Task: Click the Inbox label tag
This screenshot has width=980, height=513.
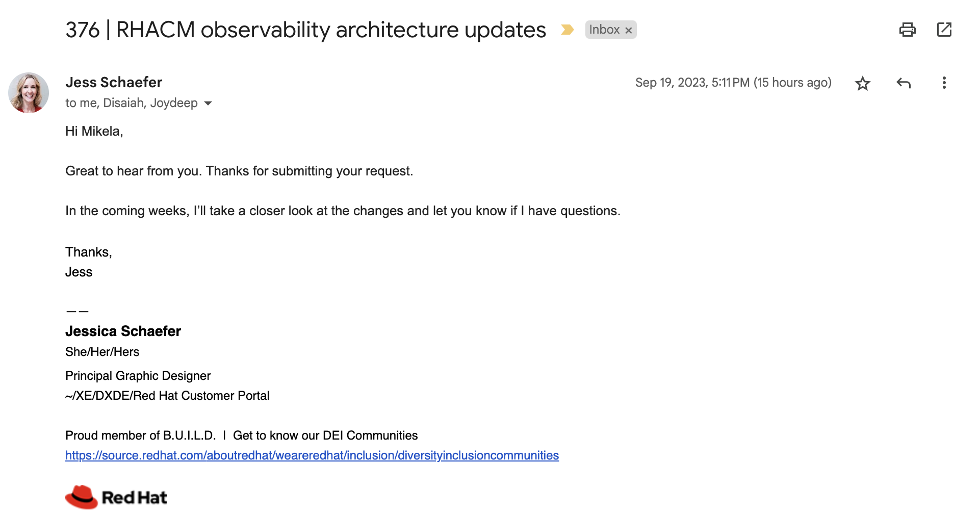Action: click(x=604, y=30)
